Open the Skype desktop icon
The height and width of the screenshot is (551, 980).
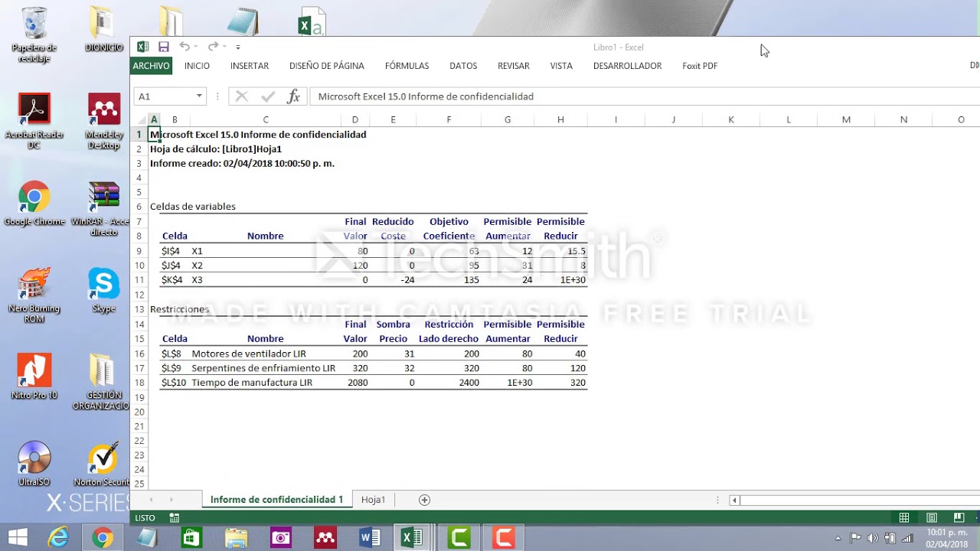coord(104,291)
